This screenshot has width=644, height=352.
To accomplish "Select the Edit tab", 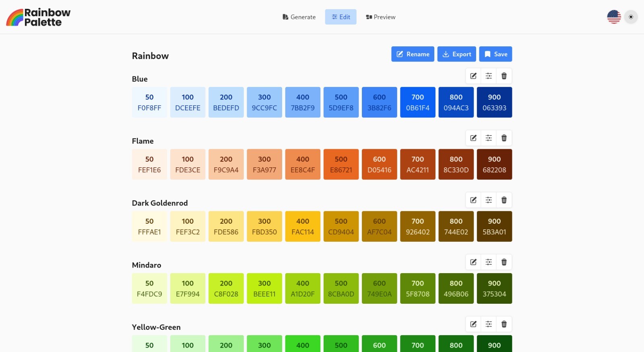I will [x=341, y=17].
